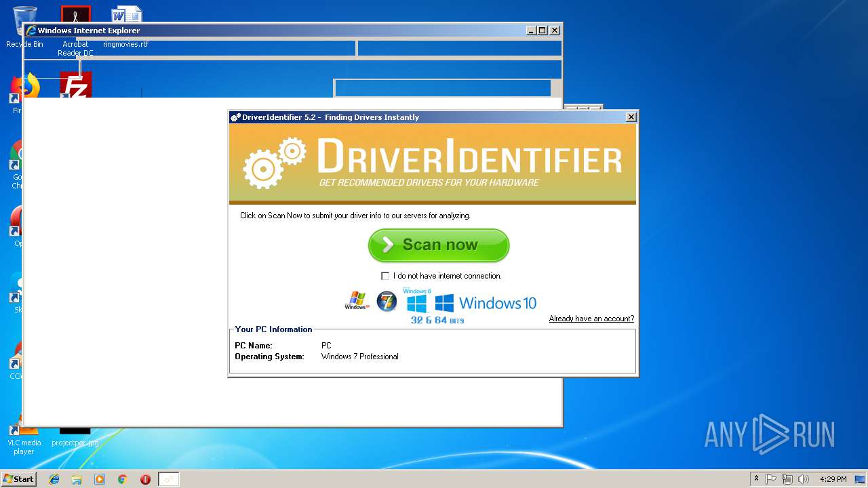
Task: Click the green Scan now button
Action: 439,245
